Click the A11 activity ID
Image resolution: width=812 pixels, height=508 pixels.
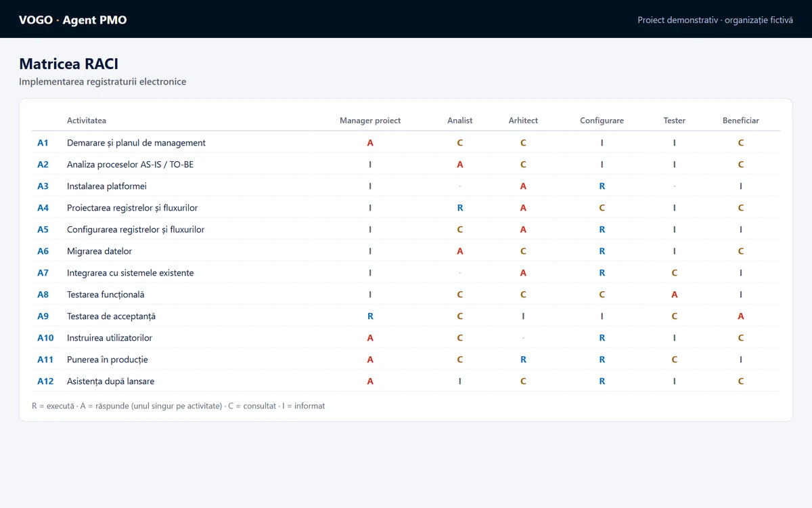click(x=45, y=360)
